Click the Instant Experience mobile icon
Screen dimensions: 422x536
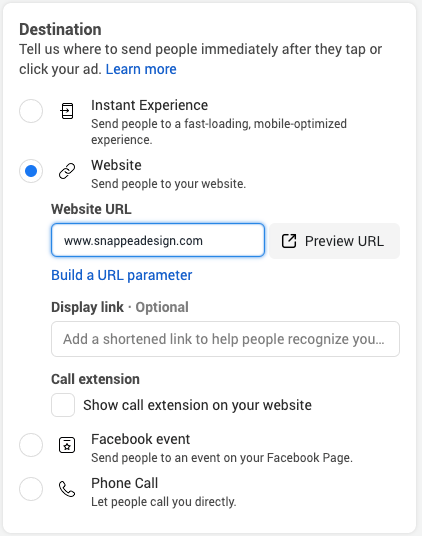point(67,111)
